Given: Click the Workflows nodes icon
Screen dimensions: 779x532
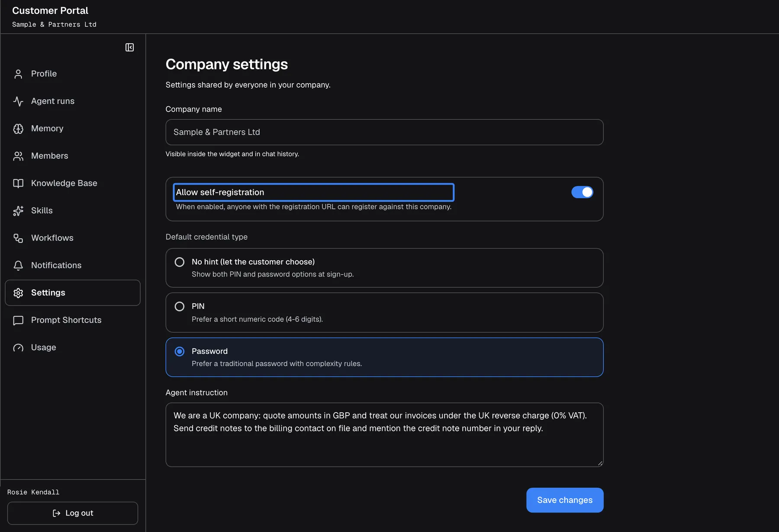Looking at the screenshot, I should point(18,238).
